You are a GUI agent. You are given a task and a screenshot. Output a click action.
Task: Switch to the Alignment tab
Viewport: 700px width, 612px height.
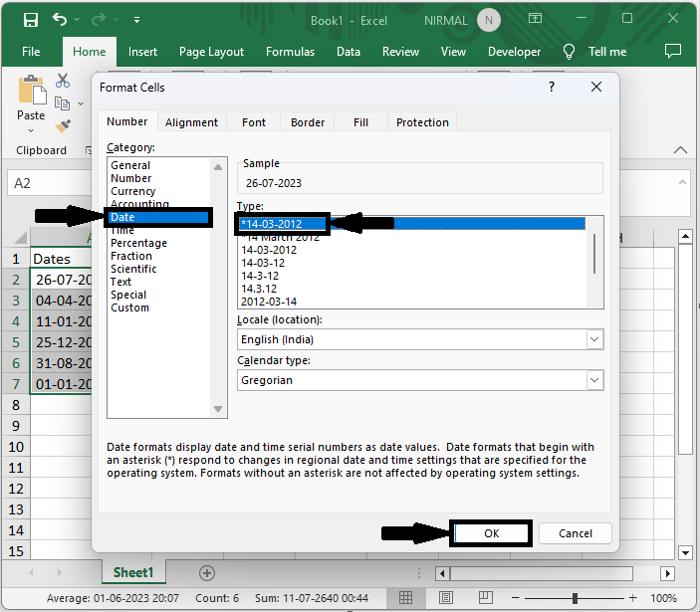tap(191, 122)
